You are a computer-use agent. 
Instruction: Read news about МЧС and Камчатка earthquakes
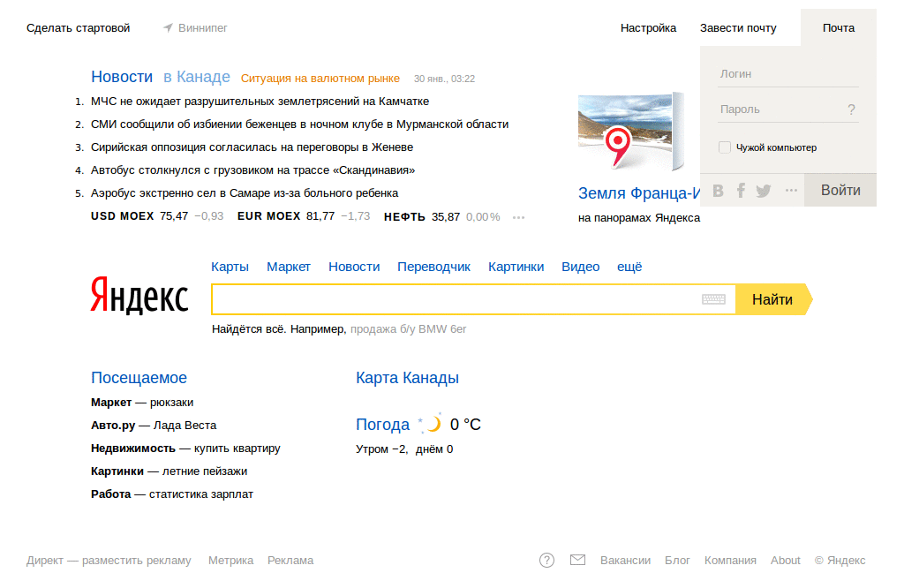pyautogui.click(x=260, y=102)
